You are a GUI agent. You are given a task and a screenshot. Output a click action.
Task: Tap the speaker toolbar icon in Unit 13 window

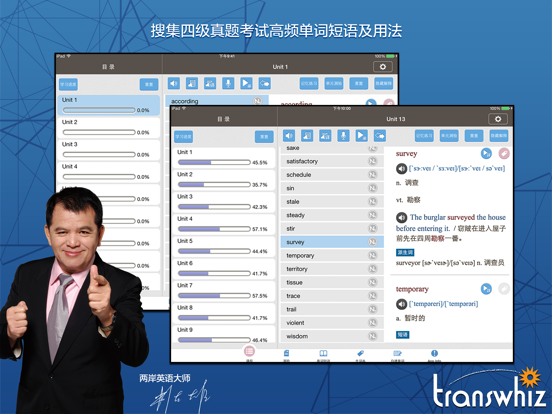[289, 136]
